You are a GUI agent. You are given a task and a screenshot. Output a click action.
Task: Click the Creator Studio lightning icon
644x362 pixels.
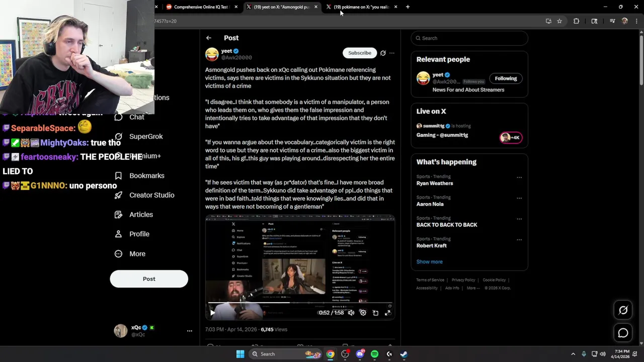118,195
